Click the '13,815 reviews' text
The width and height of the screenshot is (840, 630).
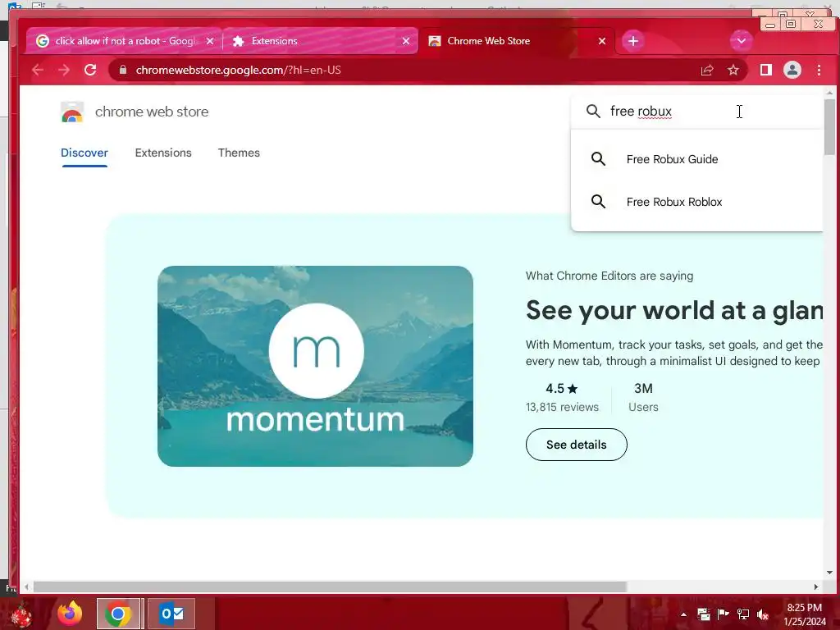[x=562, y=407]
